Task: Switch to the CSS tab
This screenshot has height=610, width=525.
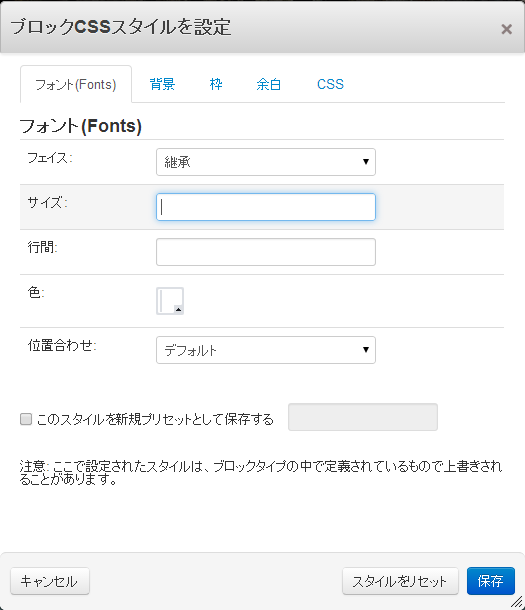Action: (x=330, y=84)
